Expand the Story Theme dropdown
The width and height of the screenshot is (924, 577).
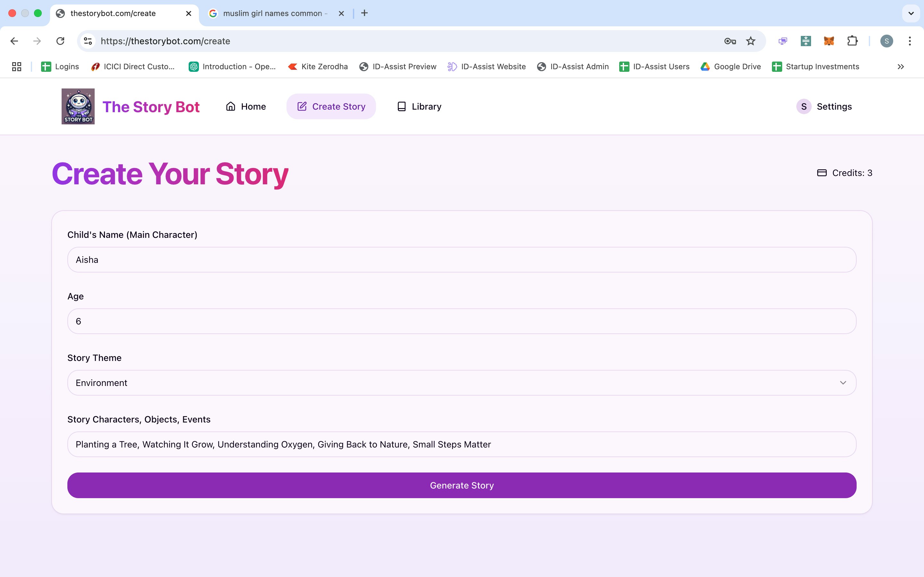462,383
